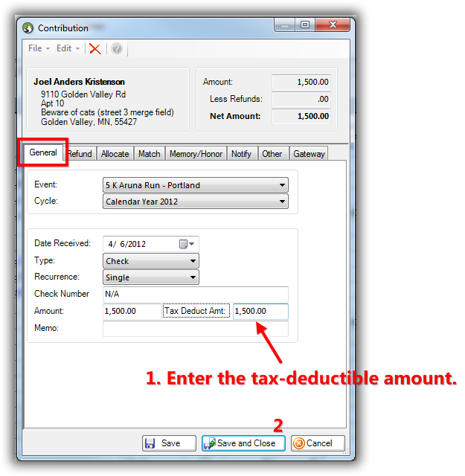Open the Memory/Honor tab
Image resolution: width=465 pixels, height=476 pixels.
click(x=196, y=154)
